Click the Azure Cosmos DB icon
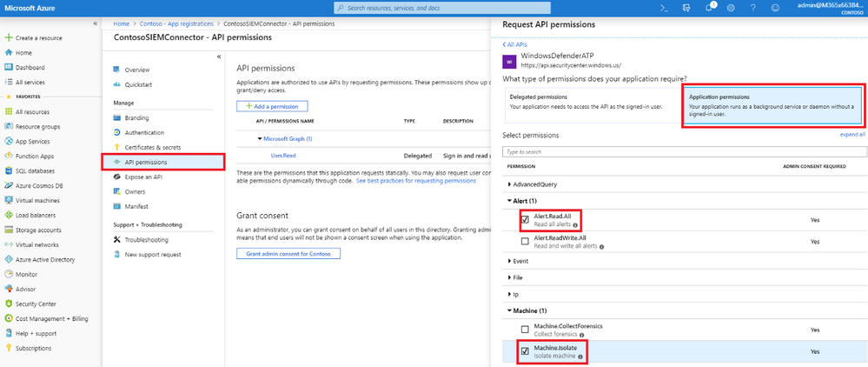Screen dimensions: 868x367 [x=9, y=186]
